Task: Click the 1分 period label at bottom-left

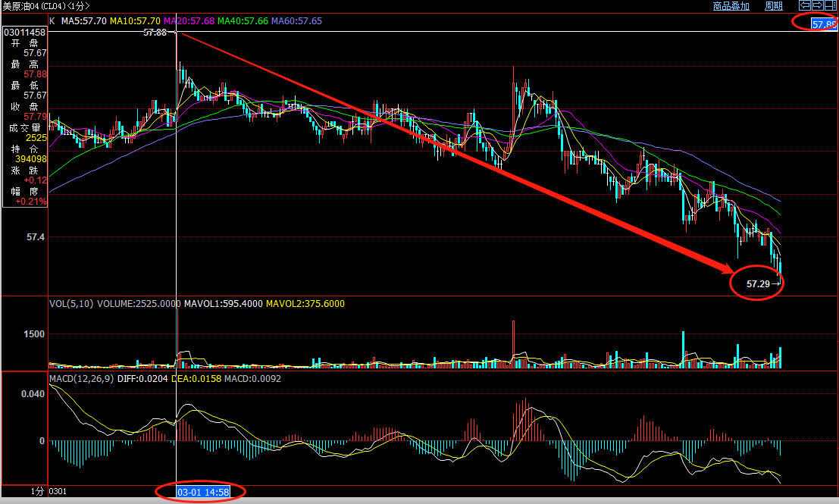Action: pyautogui.click(x=37, y=492)
